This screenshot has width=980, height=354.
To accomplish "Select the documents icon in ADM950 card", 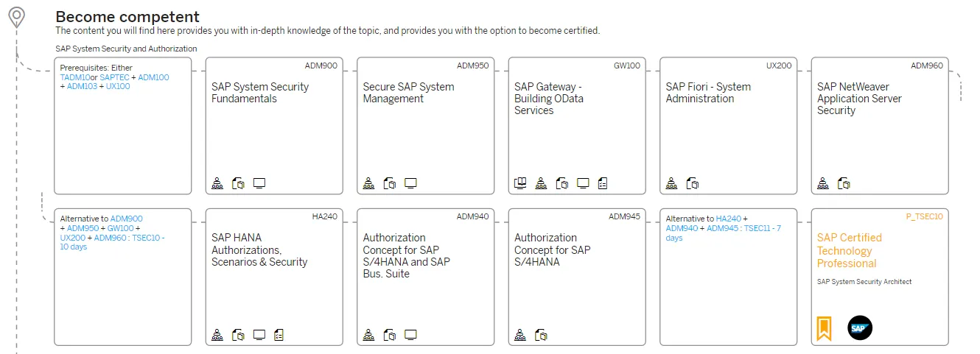I will 390,183.
